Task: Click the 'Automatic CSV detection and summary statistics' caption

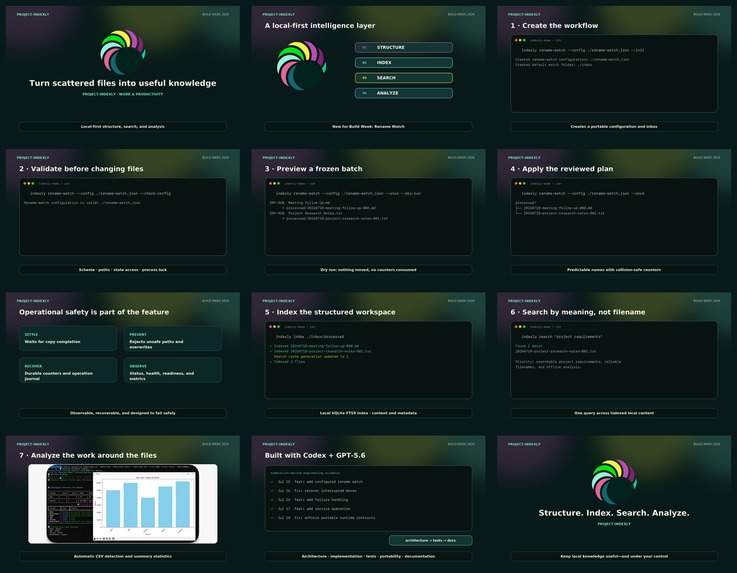Action: (123, 557)
